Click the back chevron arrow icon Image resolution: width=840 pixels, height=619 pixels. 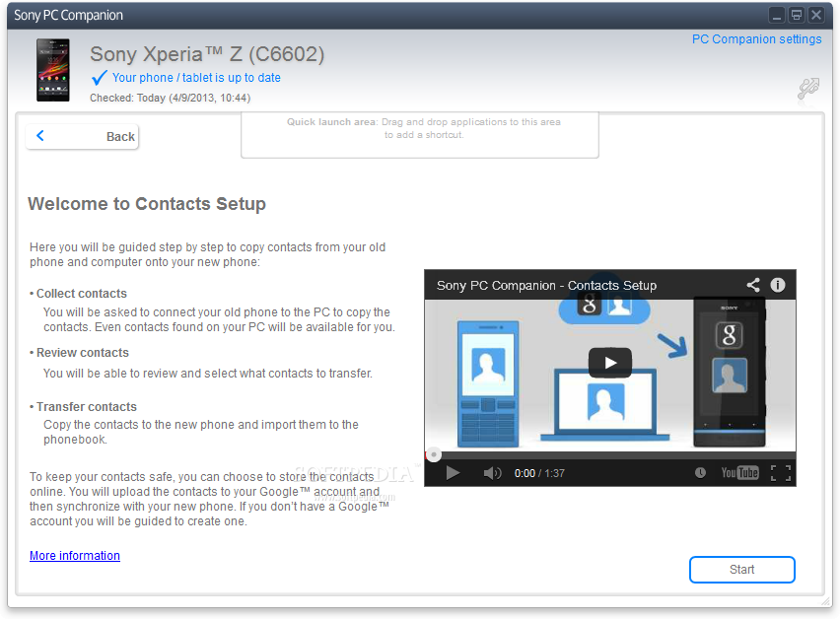[40, 135]
